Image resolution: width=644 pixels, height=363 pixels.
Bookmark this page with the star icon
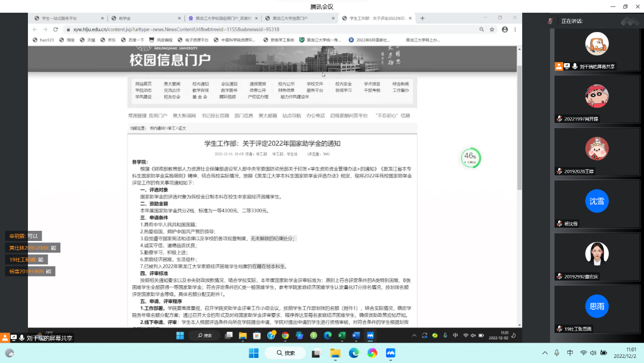tap(492, 29)
